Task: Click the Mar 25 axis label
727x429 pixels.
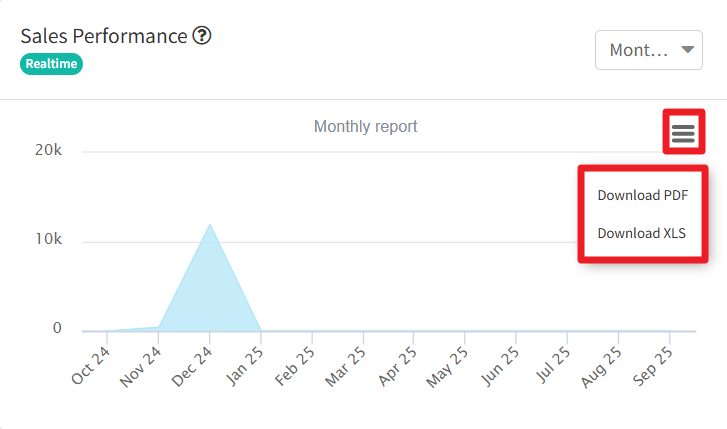Action: tap(347, 366)
